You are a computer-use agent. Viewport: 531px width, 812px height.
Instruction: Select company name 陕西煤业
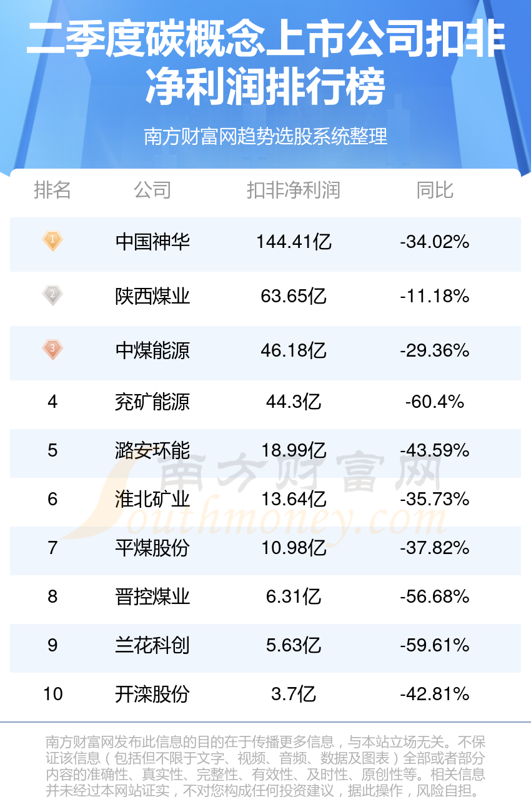click(x=152, y=296)
